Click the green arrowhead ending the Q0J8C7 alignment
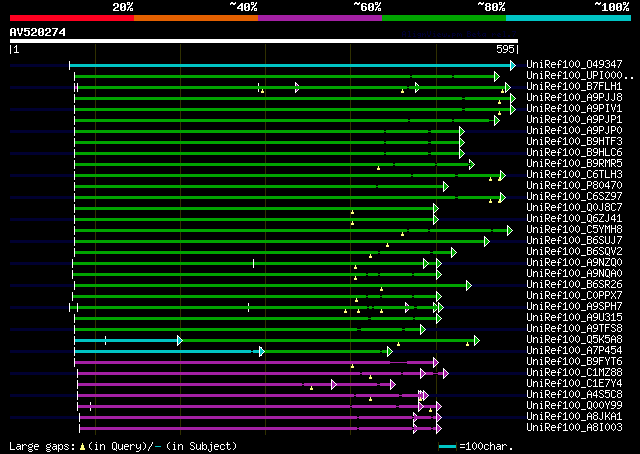This screenshot has width=640, height=454. point(436,209)
